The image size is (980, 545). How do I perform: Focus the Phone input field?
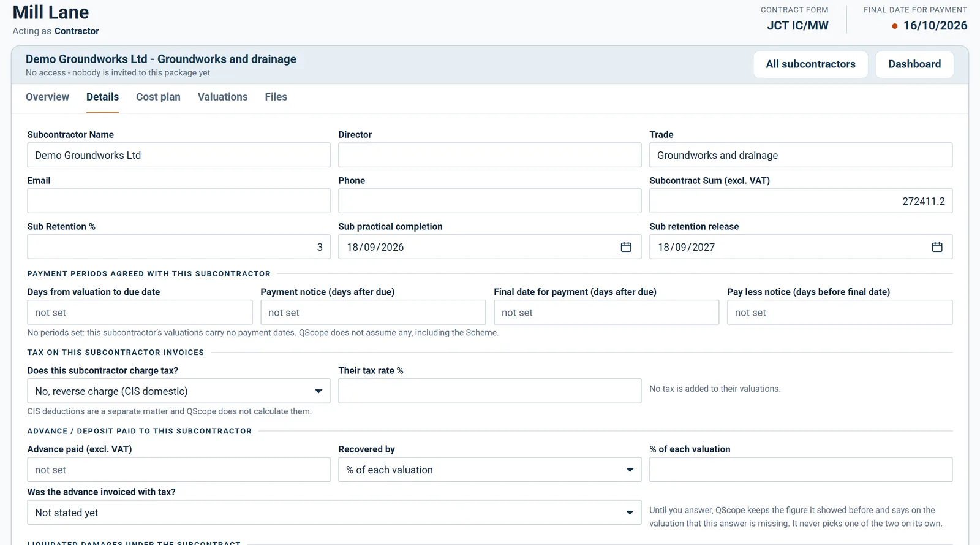click(x=490, y=201)
